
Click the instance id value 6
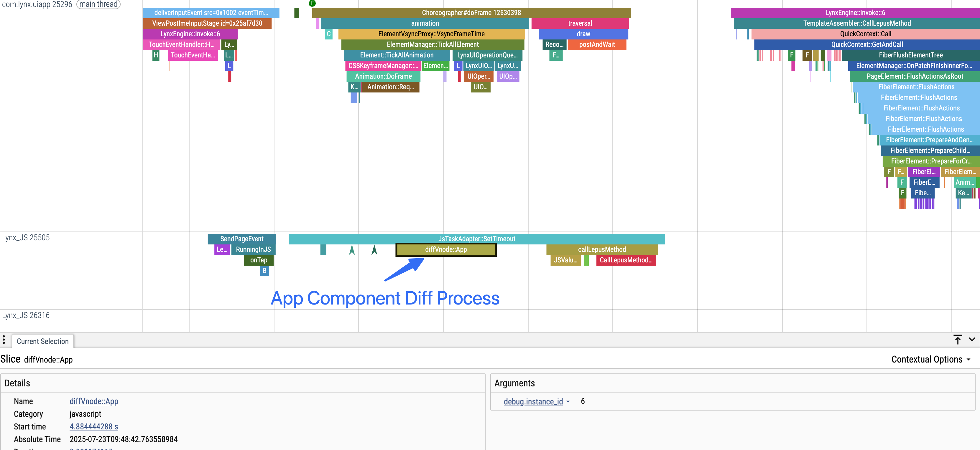coord(583,401)
